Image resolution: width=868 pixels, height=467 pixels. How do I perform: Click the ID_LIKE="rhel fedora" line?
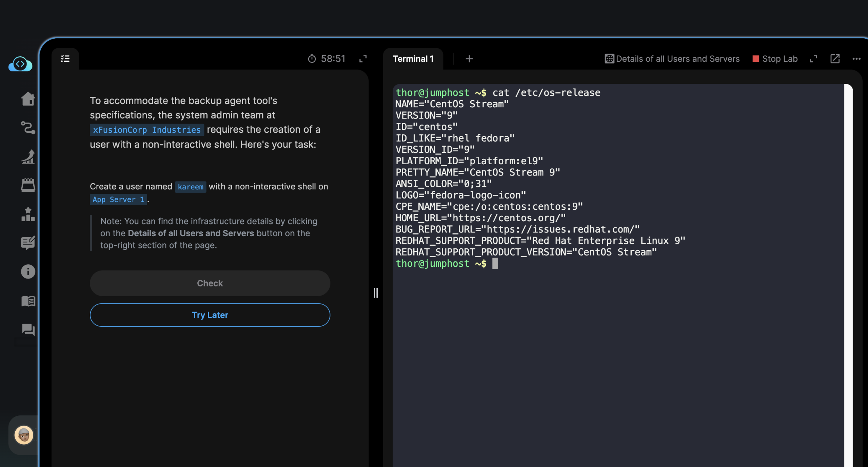coord(455,138)
